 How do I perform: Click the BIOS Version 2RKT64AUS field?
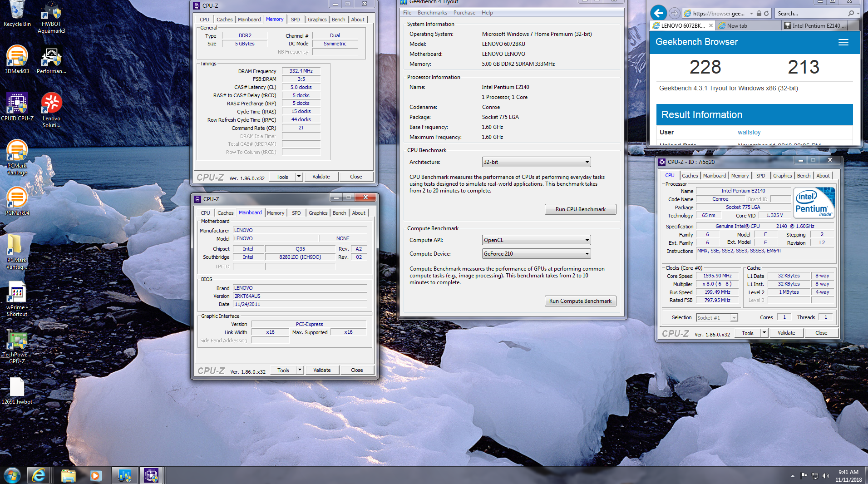tap(300, 296)
